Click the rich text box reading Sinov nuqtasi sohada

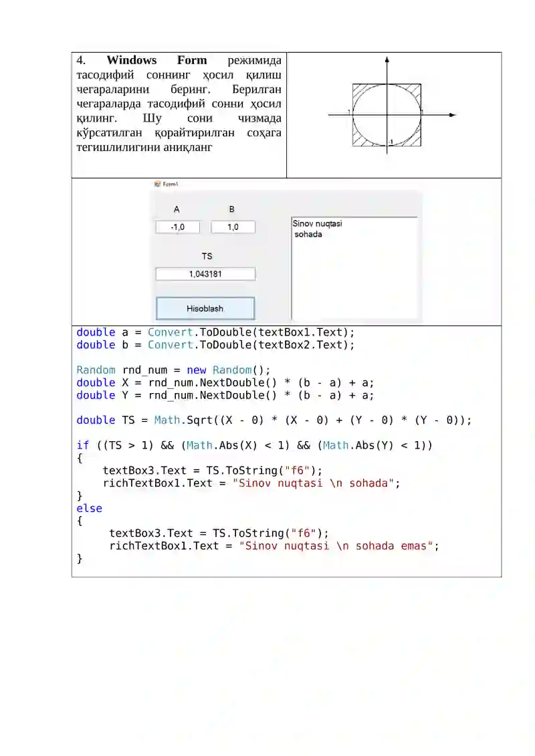(354, 268)
